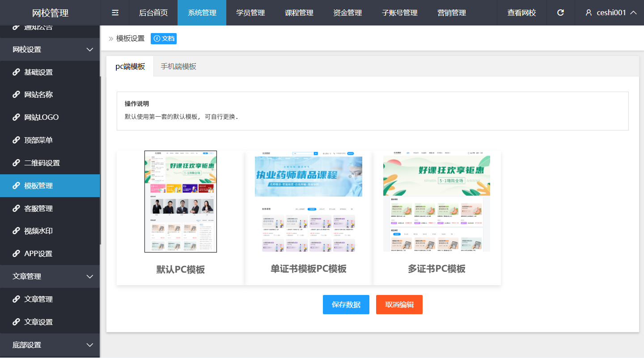Viewport: 644px width, 358px height.
Task: Click the link icon beside 视频水印
Action: 16,231
